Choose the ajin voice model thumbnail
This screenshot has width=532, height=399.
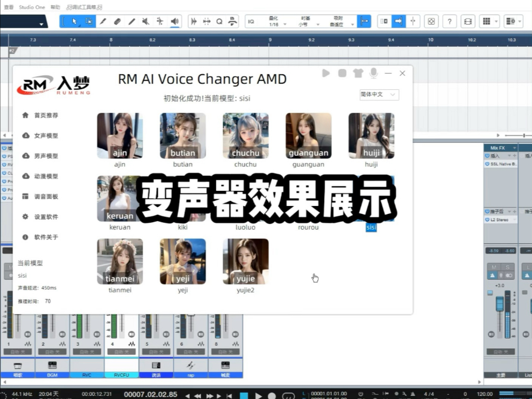(120, 136)
